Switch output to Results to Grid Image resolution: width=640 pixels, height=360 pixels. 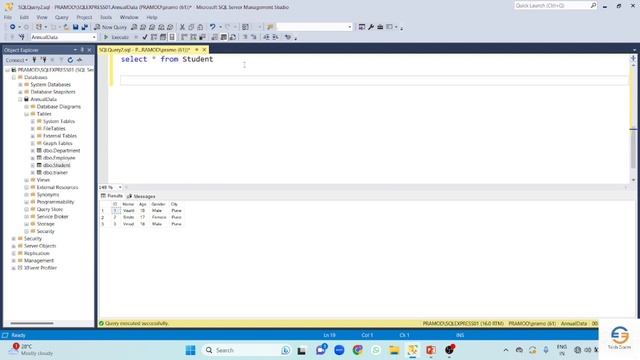coord(224,37)
